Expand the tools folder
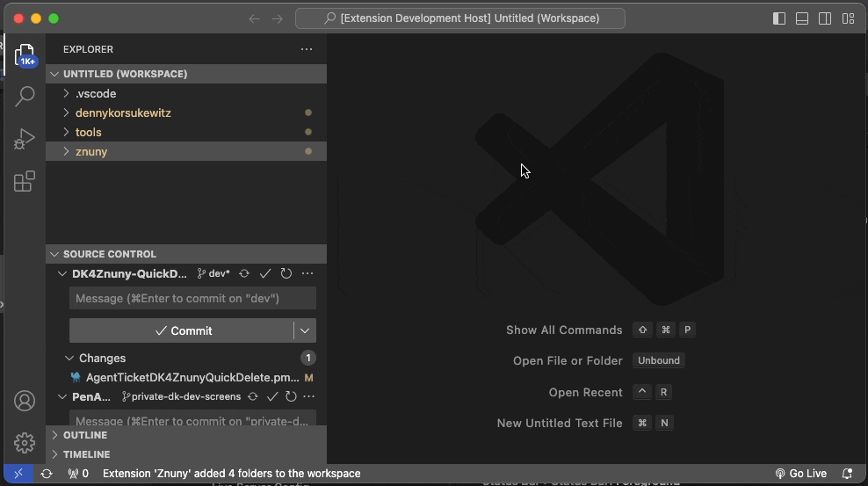Screen dimensions: 868x486 186,133
